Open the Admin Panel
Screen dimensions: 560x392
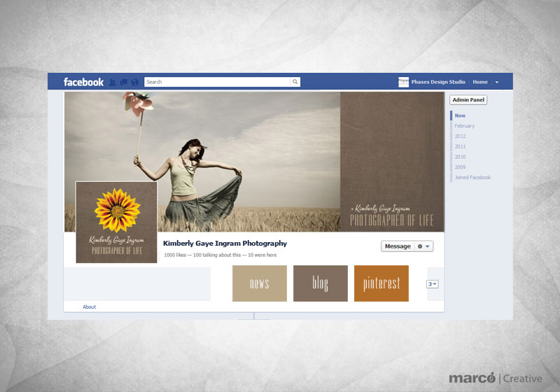468,99
